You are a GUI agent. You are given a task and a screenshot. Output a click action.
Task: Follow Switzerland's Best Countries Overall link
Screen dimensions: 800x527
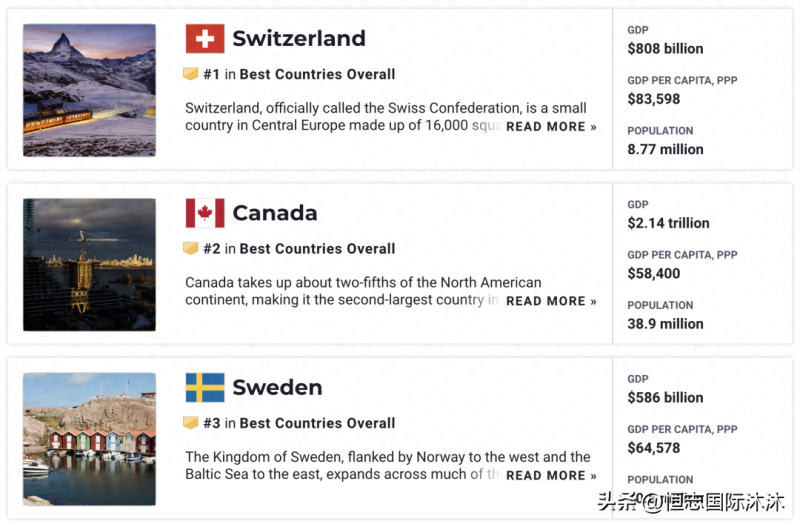tap(317, 74)
